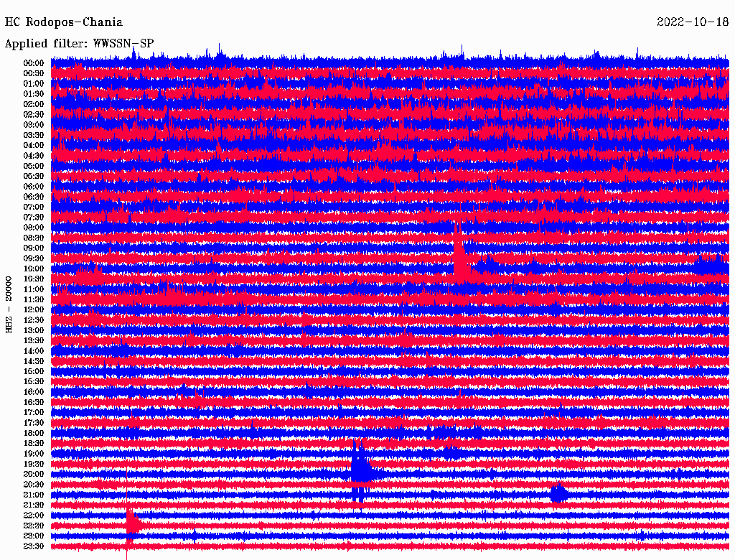Screen dimensions: 735x560
Task: Click the 17:30 time label
Action: tap(34, 423)
